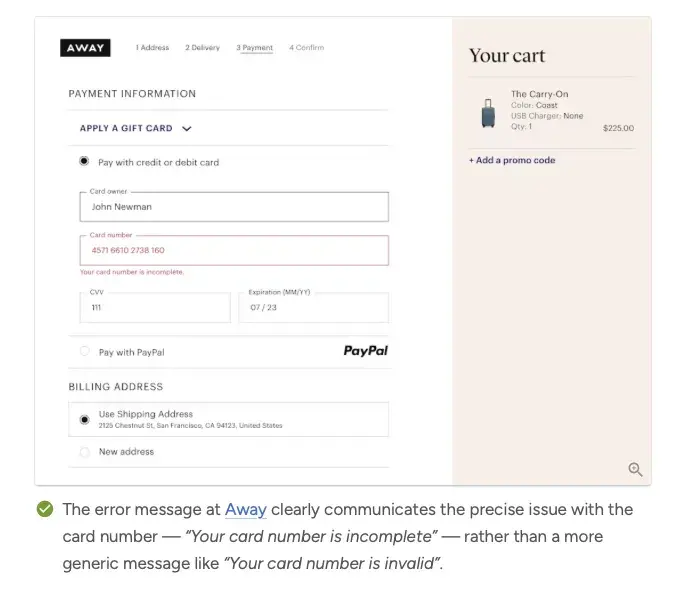Expand the Apply a Gift Card section
This screenshot has width=679, height=595.
126,129
